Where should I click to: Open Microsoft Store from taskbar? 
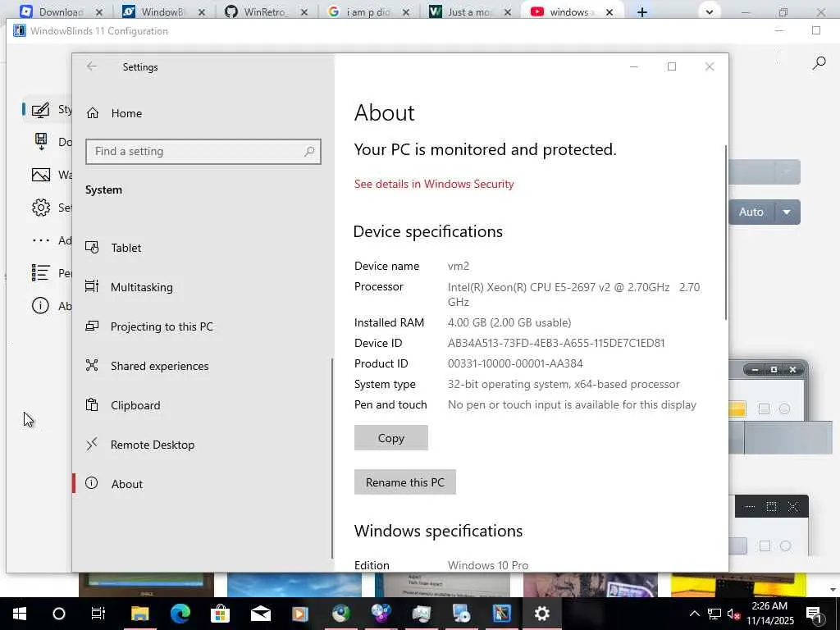pyautogui.click(x=220, y=614)
